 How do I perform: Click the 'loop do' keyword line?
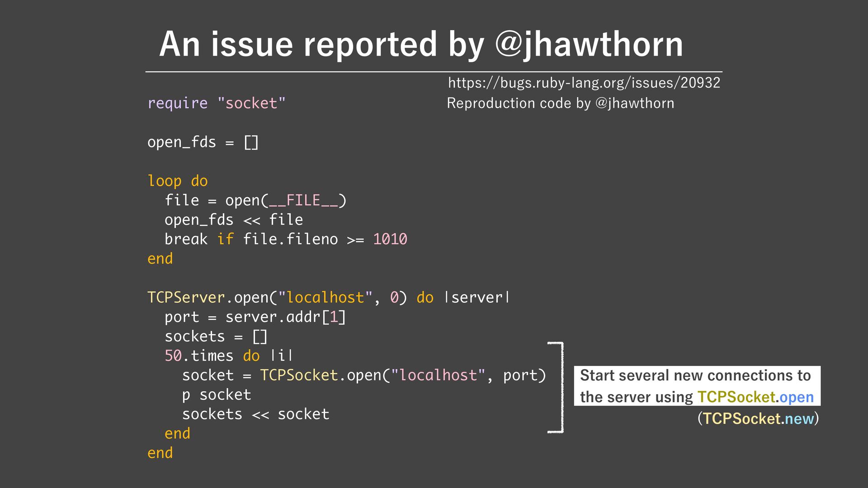[177, 181]
